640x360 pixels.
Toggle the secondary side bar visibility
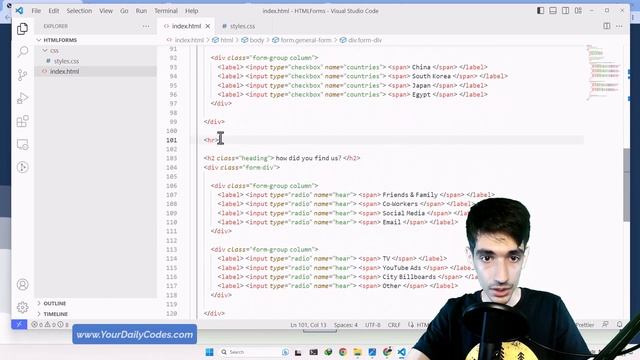[x=565, y=11]
